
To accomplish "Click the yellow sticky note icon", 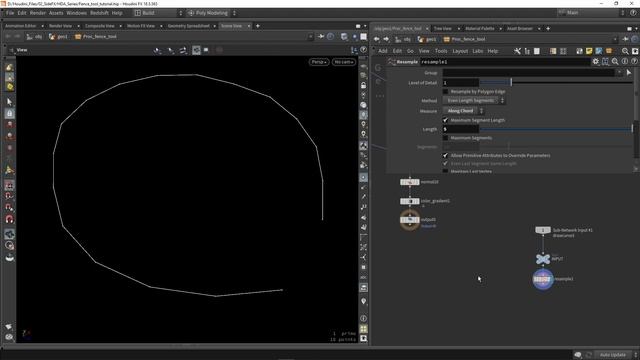I will tap(589, 51).
